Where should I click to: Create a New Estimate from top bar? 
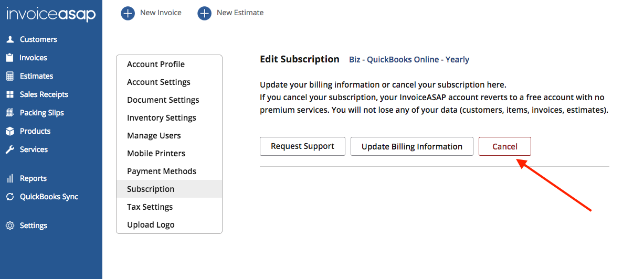coord(231,13)
